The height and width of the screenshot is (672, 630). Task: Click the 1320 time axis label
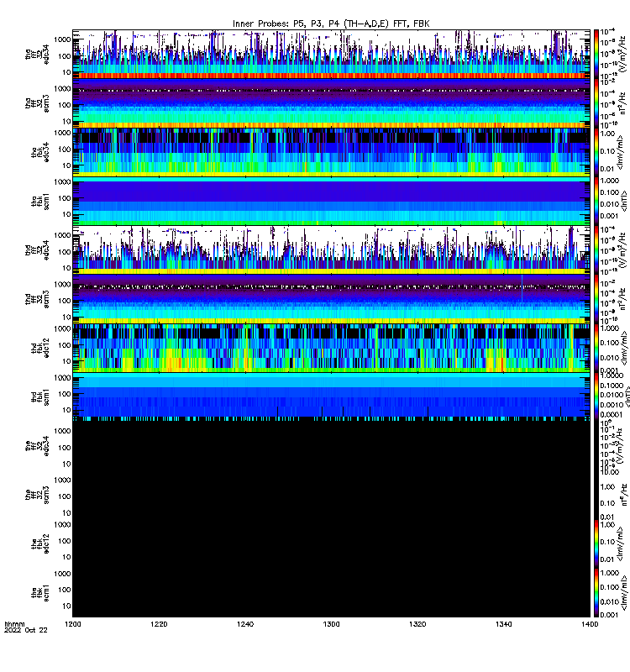(x=417, y=624)
